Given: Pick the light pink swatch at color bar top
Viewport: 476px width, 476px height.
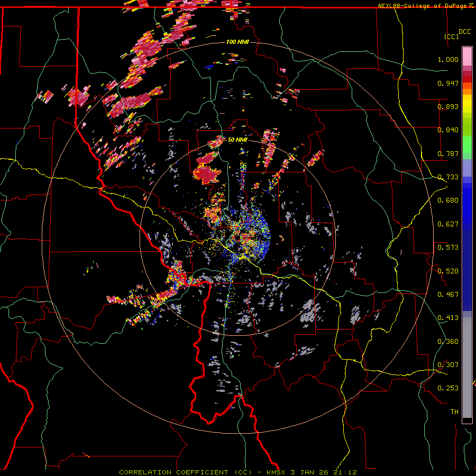Looking at the screenshot, I should [x=467, y=56].
